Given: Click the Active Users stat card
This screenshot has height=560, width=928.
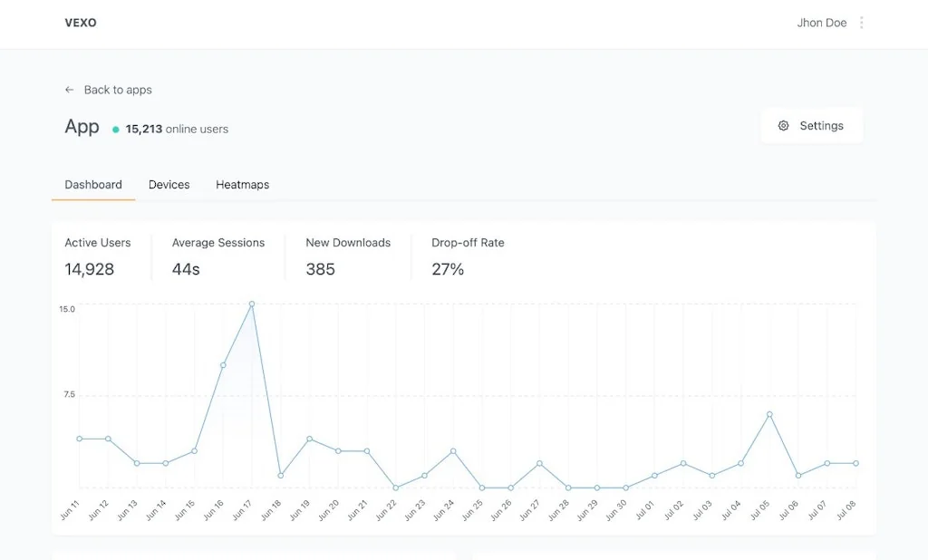Looking at the screenshot, I should pos(98,256).
